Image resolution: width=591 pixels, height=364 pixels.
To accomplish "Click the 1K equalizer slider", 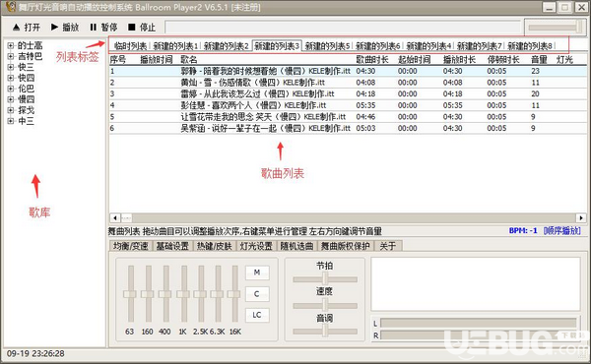I will click(x=183, y=294).
